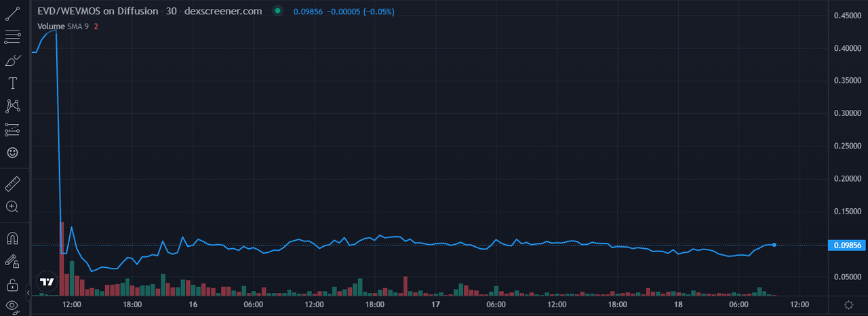Screen dimensions: 868x316
Task: Click the 0.45000 price axis label
Action: point(847,16)
